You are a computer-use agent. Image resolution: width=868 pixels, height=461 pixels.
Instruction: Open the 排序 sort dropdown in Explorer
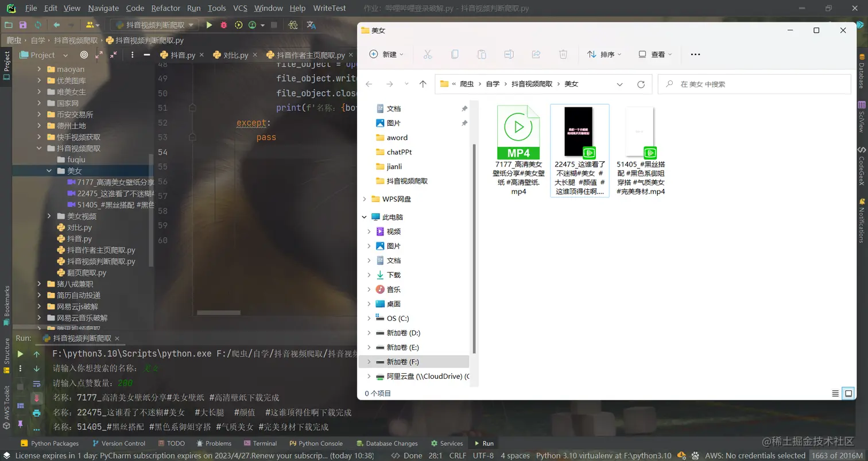point(604,55)
